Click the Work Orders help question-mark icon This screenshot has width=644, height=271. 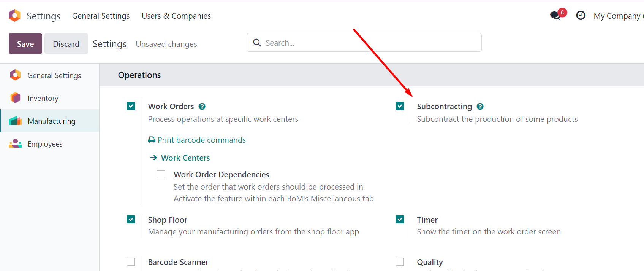pos(202,107)
